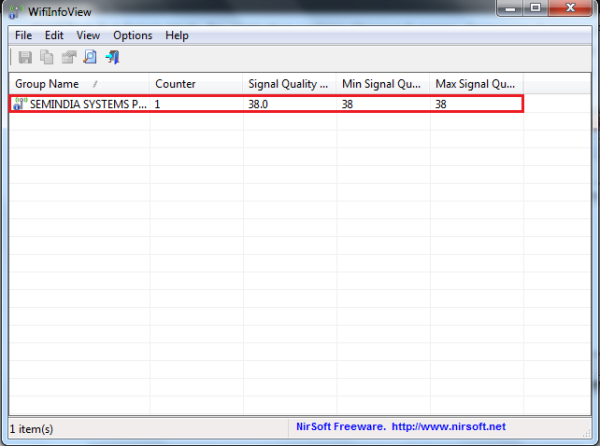Select the SEMINDIA SYSTEMS P... group row
This screenshot has height=446, width=600.
266,104
